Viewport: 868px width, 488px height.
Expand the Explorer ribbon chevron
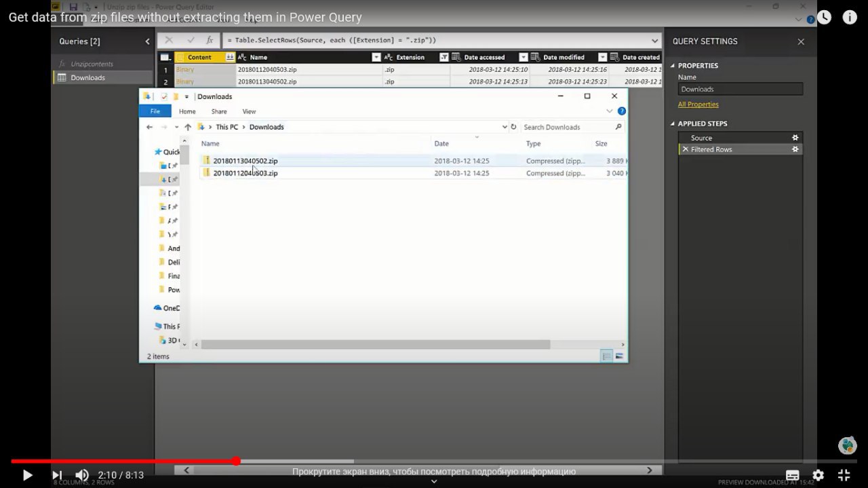pyautogui.click(x=610, y=111)
